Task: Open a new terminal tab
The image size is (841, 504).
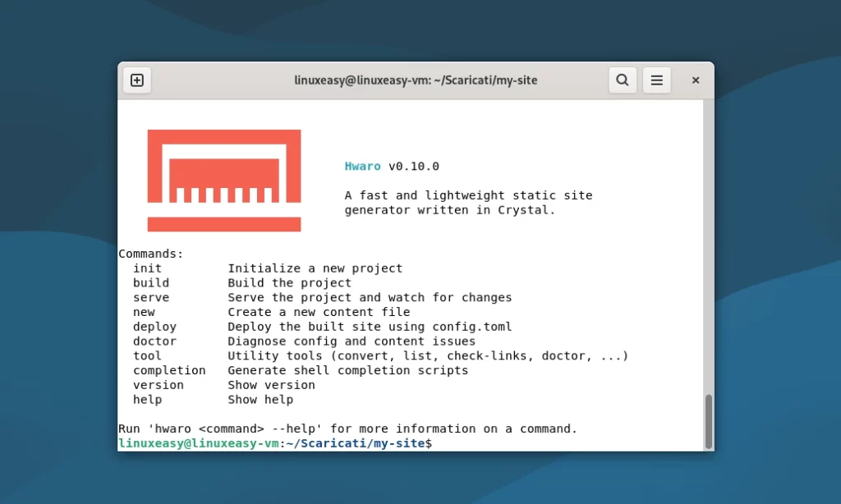Action: [137, 80]
